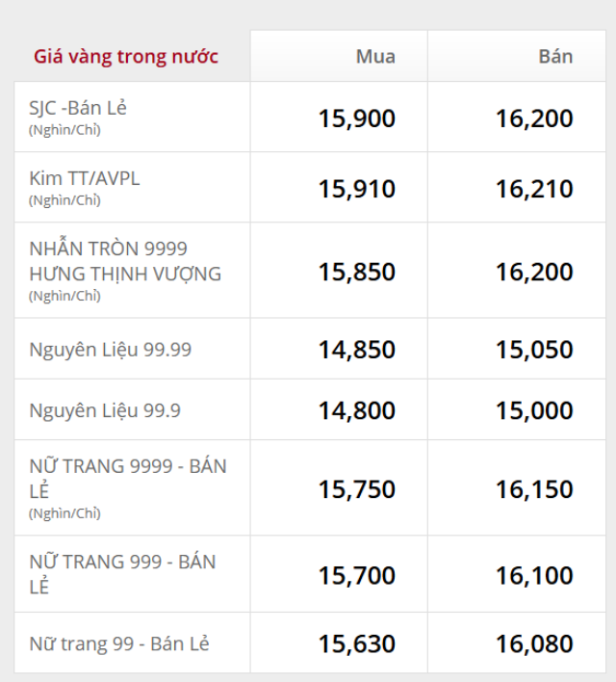Click the Kim TT/AVPL sell price 16,210

click(534, 189)
